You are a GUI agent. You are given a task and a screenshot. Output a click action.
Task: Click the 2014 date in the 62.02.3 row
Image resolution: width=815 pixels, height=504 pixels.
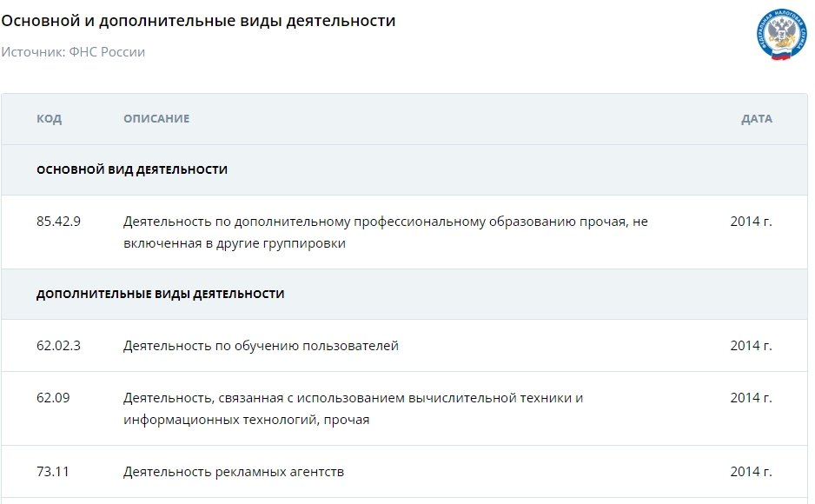tap(751, 346)
